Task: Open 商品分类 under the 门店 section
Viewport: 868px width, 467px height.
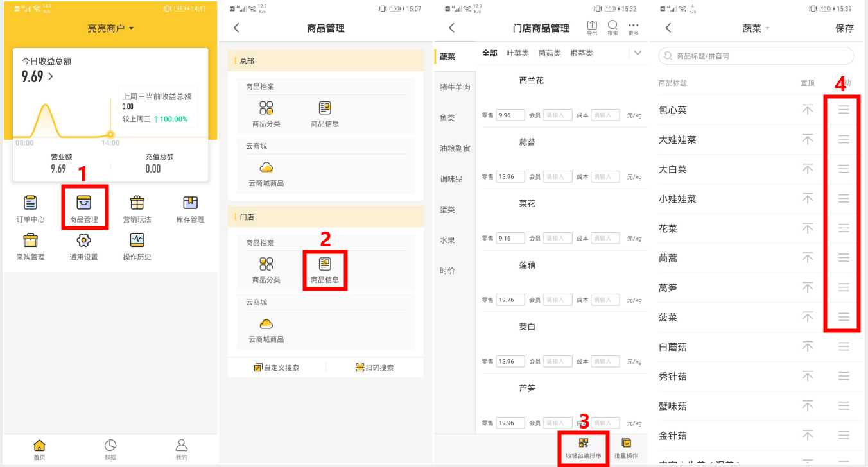Action: tap(266, 271)
